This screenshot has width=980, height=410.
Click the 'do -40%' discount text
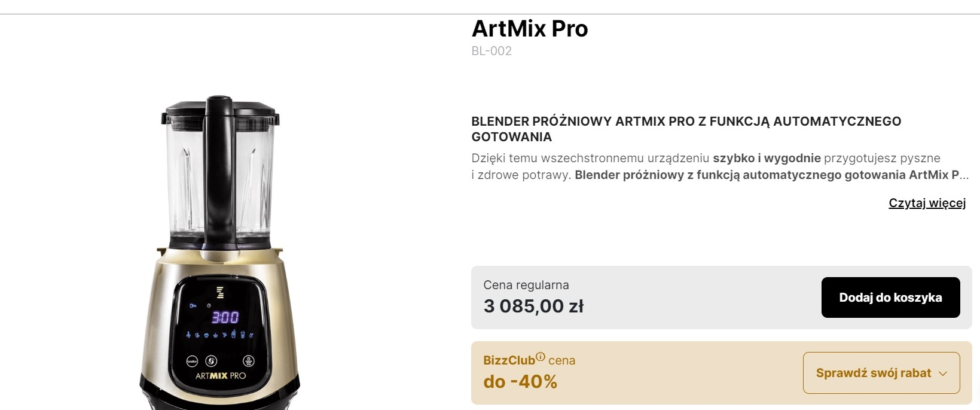click(x=520, y=382)
